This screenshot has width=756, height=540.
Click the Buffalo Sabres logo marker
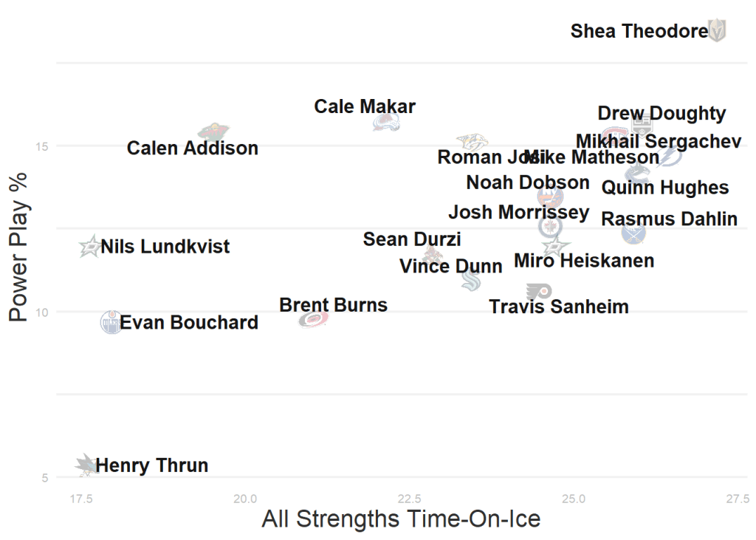pyautogui.click(x=633, y=234)
